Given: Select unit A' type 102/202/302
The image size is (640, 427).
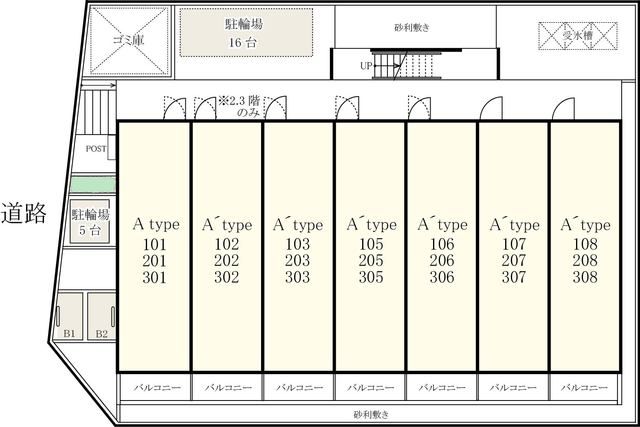Looking at the screenshot, I should 227,246.
